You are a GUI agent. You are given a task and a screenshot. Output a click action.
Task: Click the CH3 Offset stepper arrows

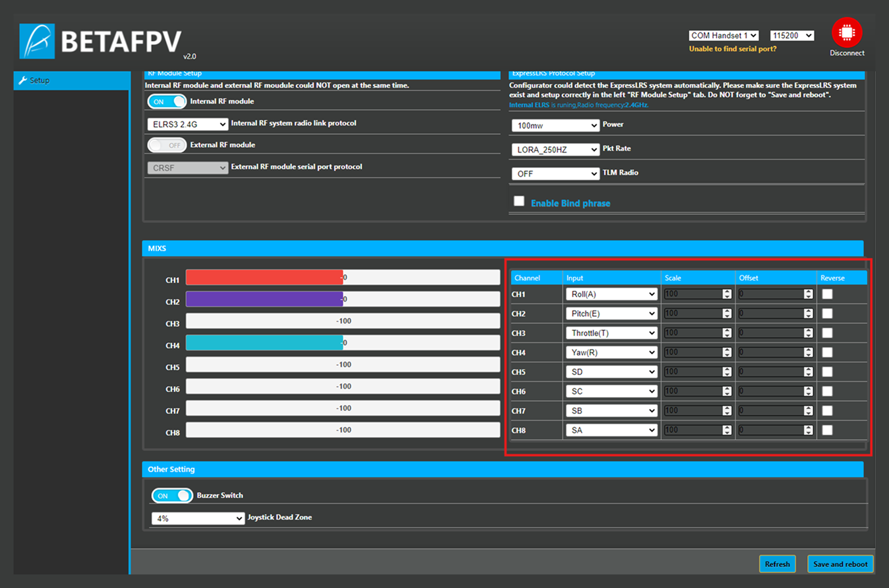pos(808,333)
